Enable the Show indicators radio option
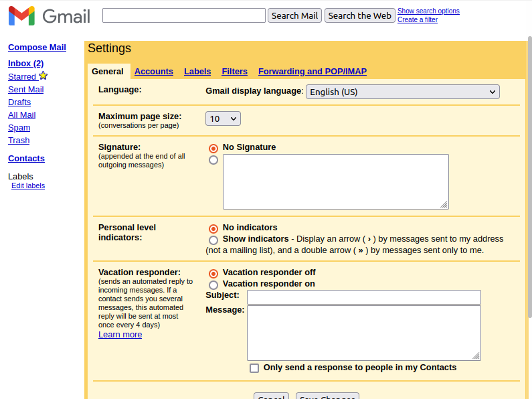Screen dimensions: 532x399 click(x=213, y=240)
